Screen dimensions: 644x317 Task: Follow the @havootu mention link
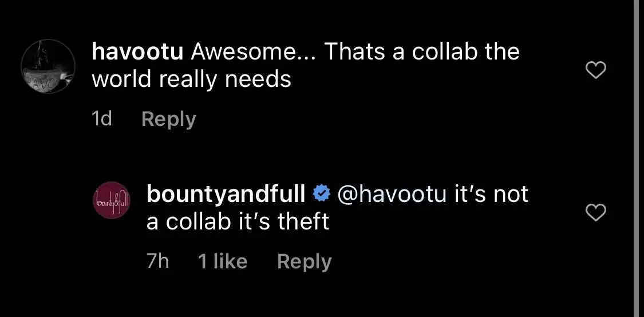click(392, 195)
